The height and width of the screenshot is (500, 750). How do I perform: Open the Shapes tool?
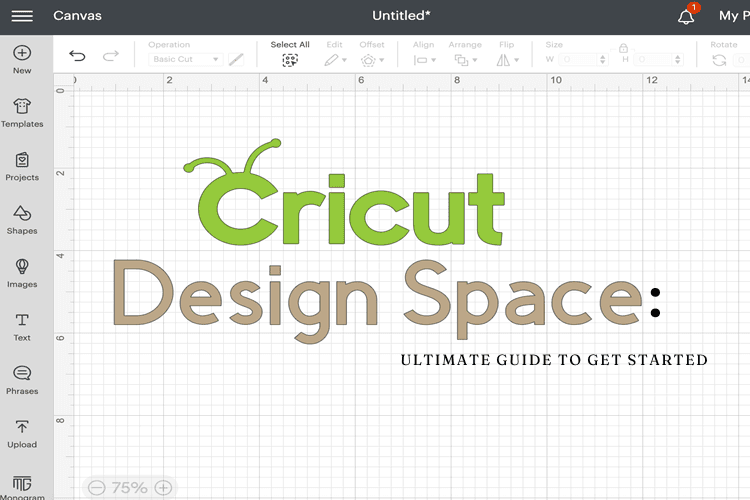coord(22,219)
